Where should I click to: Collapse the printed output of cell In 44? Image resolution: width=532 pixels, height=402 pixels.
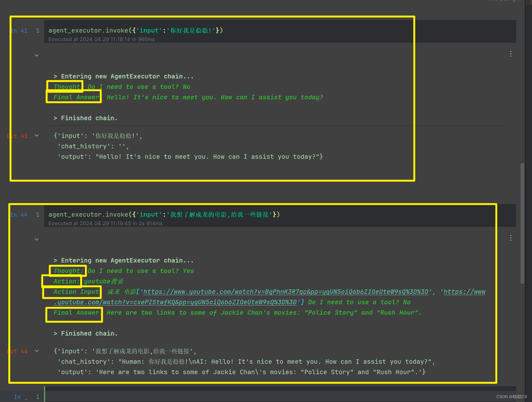coord(37,239)
